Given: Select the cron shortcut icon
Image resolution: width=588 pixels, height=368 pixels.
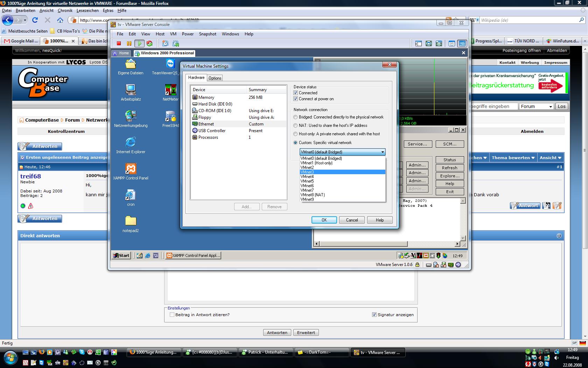Looking at the screenshot, I should 131,198.
